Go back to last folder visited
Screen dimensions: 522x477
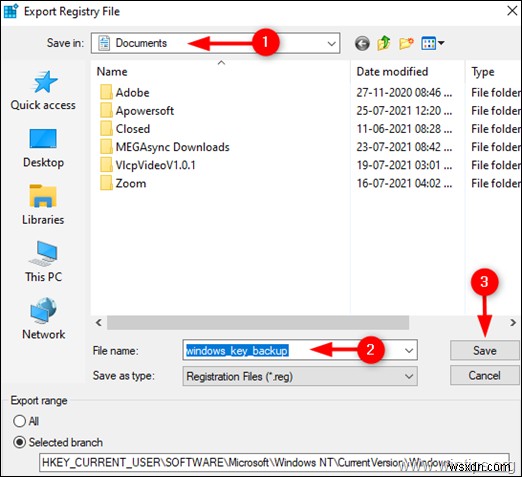click(x=362, y=43)
